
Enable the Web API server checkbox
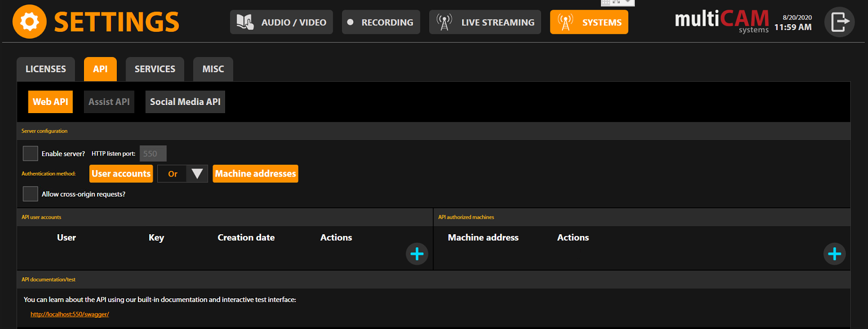pos(31,153)
